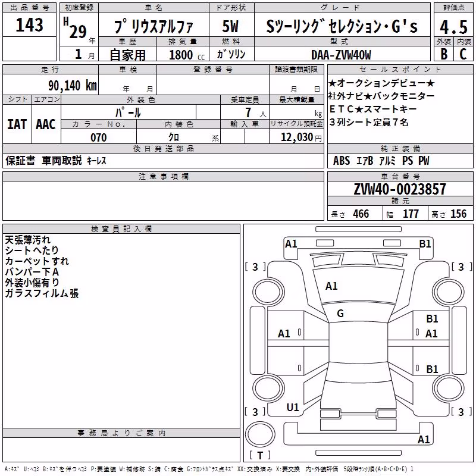The width and height of the screenshot is (476, 476).
Task: Click the 'A1' mark on the rear bumper
Action: [424, 440]
